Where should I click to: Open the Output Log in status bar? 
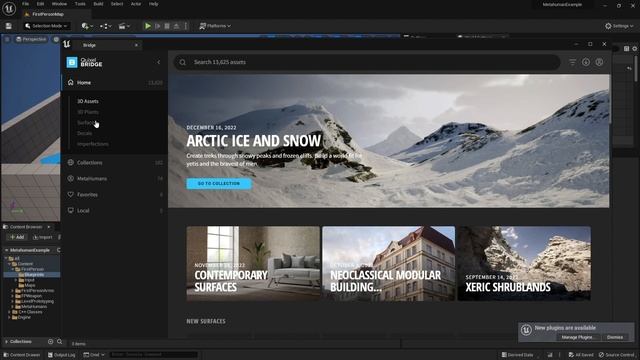[62, 355]
